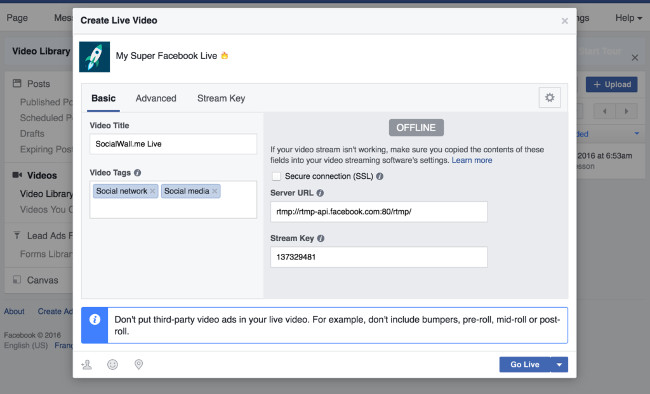
Task: Click the Lead Ads funnel icon
Action: (x=17, y=236)
